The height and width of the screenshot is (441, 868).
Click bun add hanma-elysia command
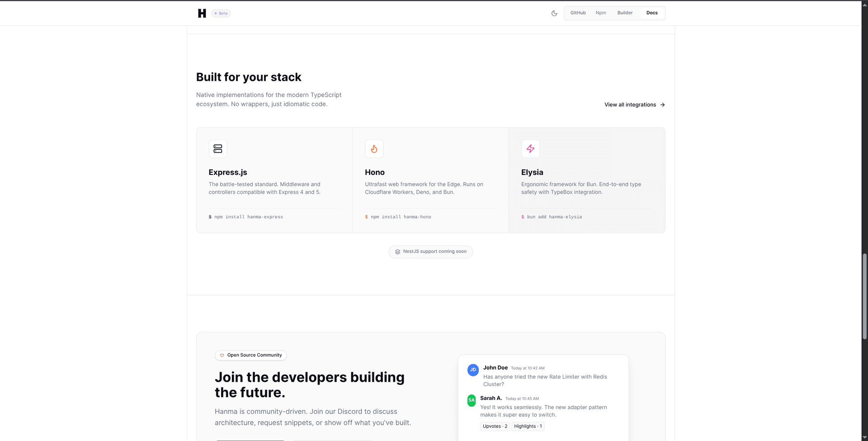[x=552, y=217]
